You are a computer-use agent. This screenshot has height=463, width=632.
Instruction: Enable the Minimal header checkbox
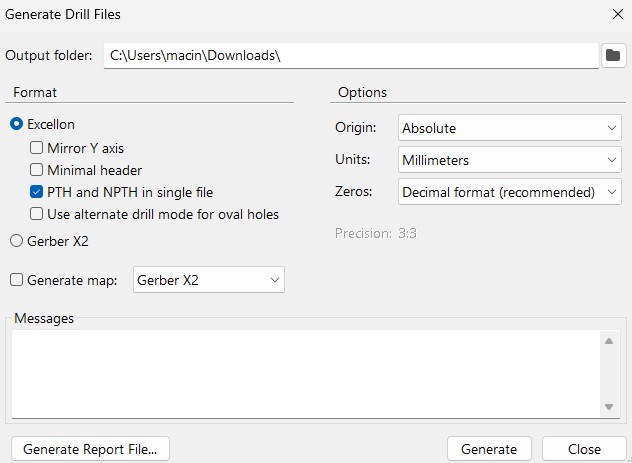pos(37,170)
